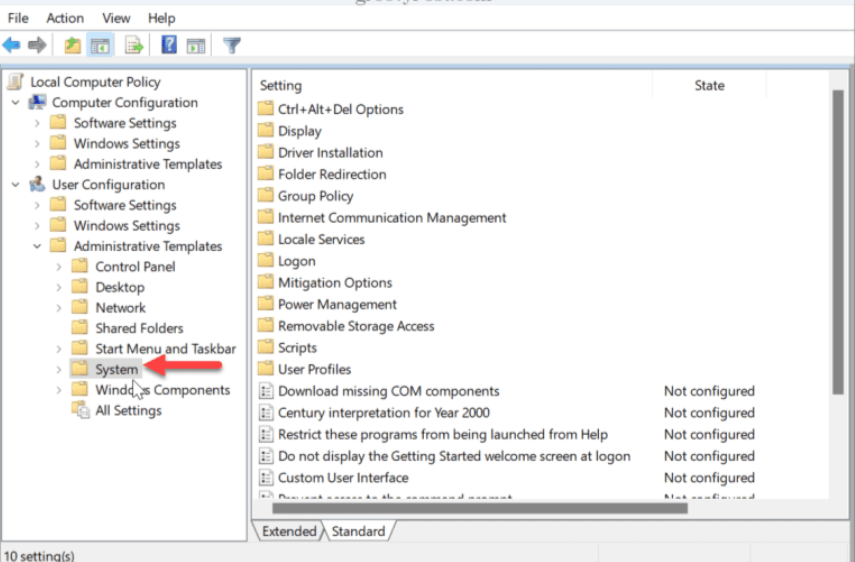Click the Up One Level folder icon
The height and width of the screenshot is (562, 855).
72,45
